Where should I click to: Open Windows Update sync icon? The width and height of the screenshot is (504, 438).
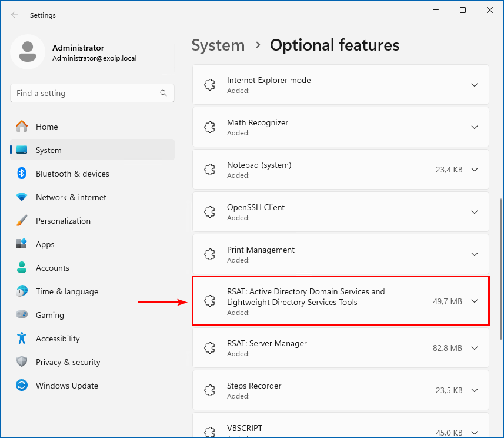pyautogui.click(x=22, y=386)
